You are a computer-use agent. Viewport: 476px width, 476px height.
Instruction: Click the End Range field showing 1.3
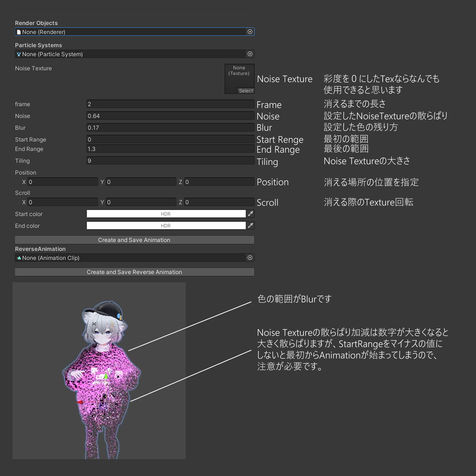click(170, 149)
